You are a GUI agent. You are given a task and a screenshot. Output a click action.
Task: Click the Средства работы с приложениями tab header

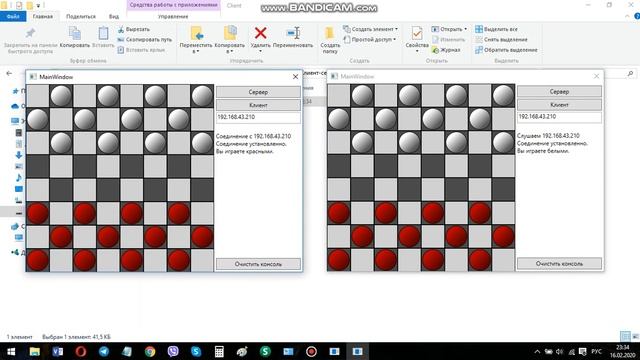[173, 5]
